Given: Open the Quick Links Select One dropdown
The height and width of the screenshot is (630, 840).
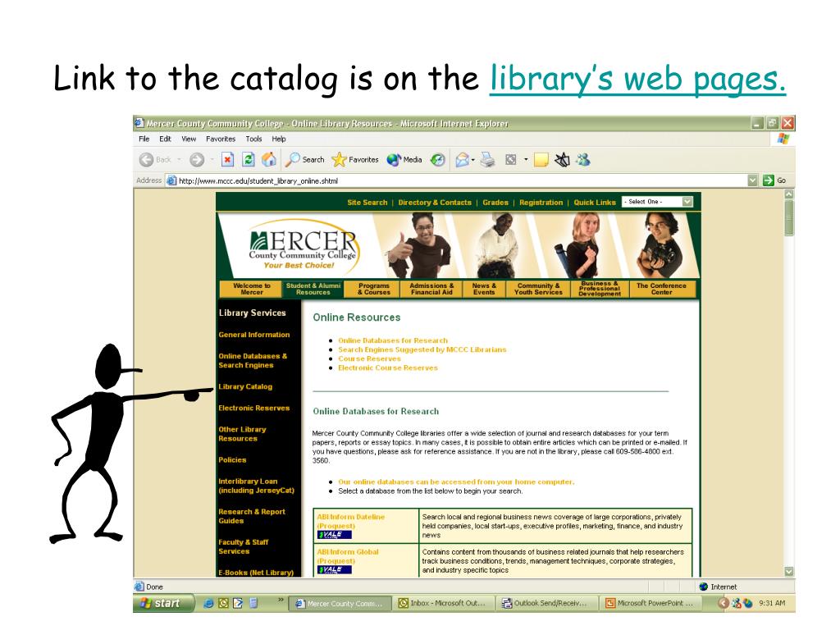Looking at the screenshot, I should click(657, 202).
